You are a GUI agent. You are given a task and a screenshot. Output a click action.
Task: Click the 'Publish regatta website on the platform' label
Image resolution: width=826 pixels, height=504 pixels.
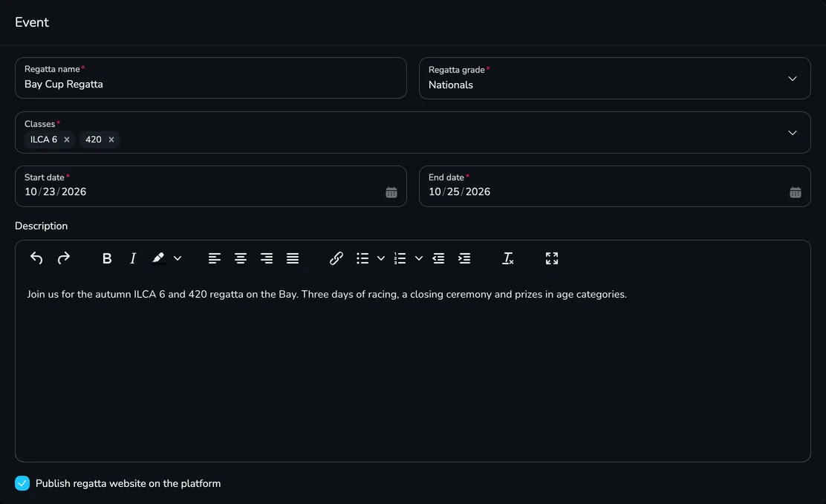point(128,483)
